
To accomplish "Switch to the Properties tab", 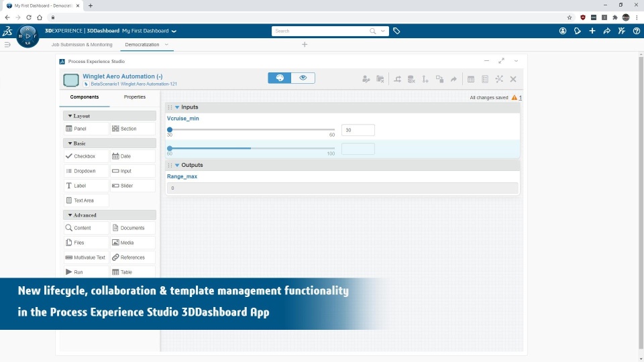I will [135, 97].
